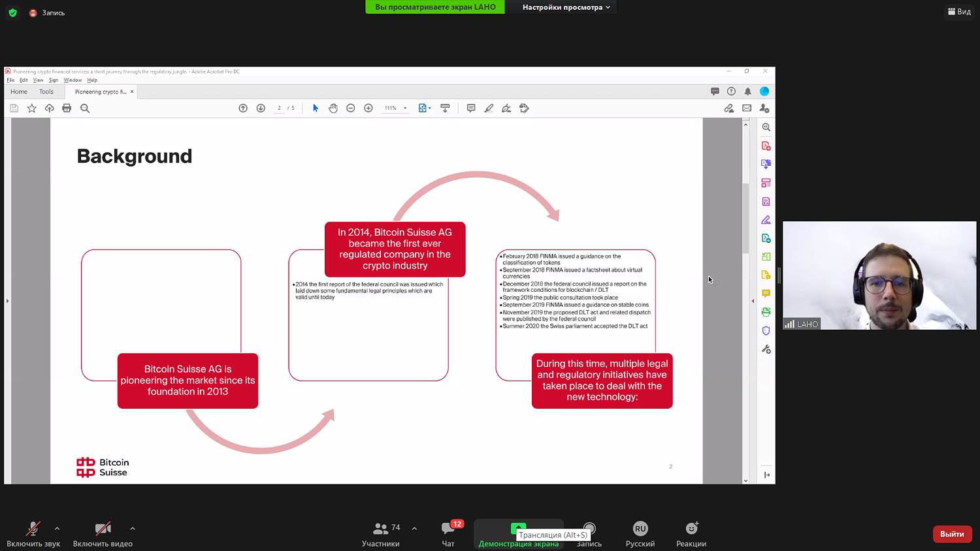Viewport: 980px width, 551px height.
Task: Open the Edit menu
Action: pos(24,80)
